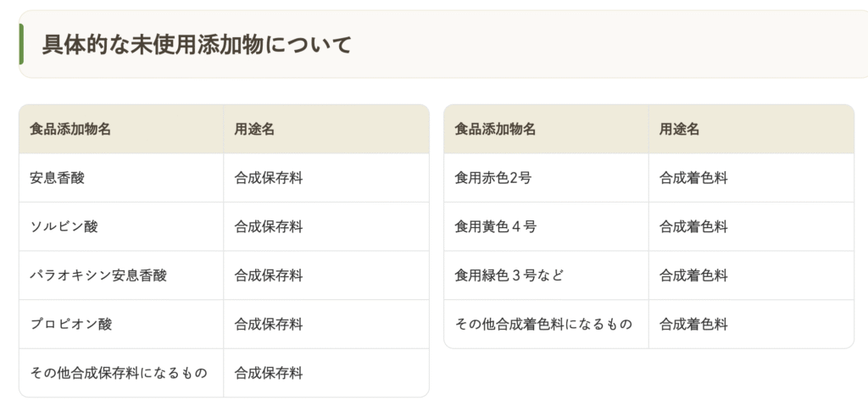Select the ソルビン酸 cell

64,227
